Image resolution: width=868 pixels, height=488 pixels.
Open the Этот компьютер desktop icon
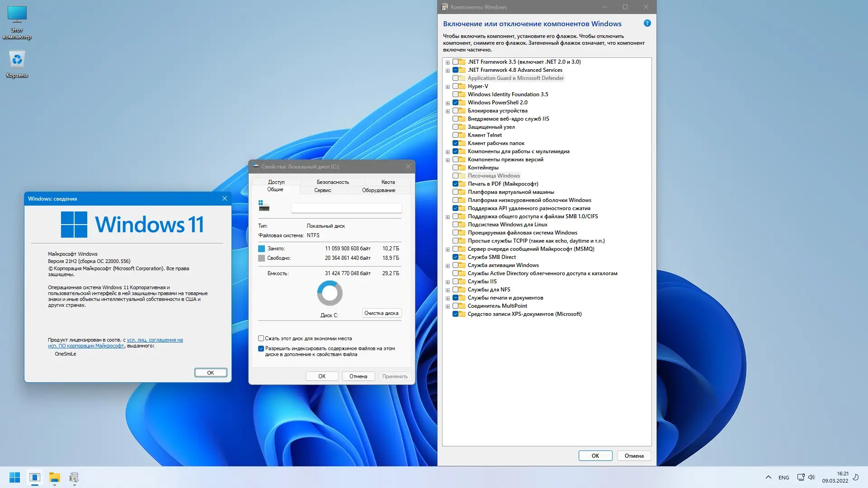(x=17, y=15)
